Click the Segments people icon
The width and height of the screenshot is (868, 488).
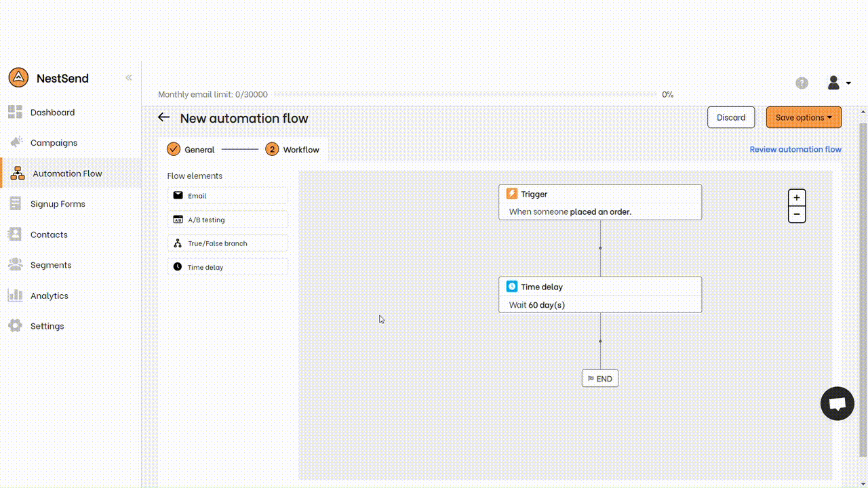point(15,265)
